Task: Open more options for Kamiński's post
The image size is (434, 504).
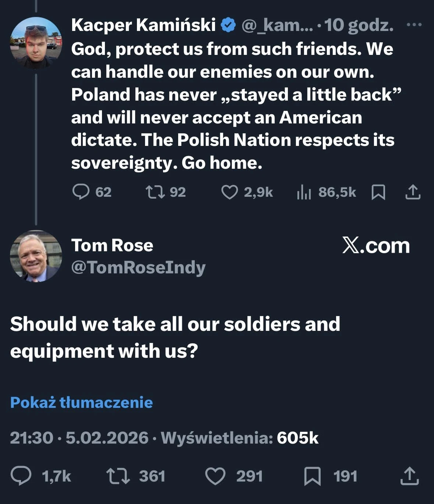Action: (x=414, y=25)
